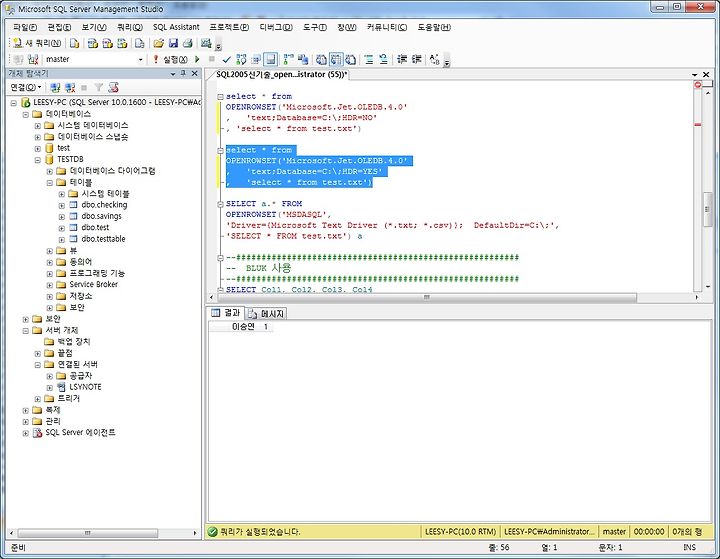Collapse the 테이블 tables folder
720x559 pixels.
tap(50, 182)
